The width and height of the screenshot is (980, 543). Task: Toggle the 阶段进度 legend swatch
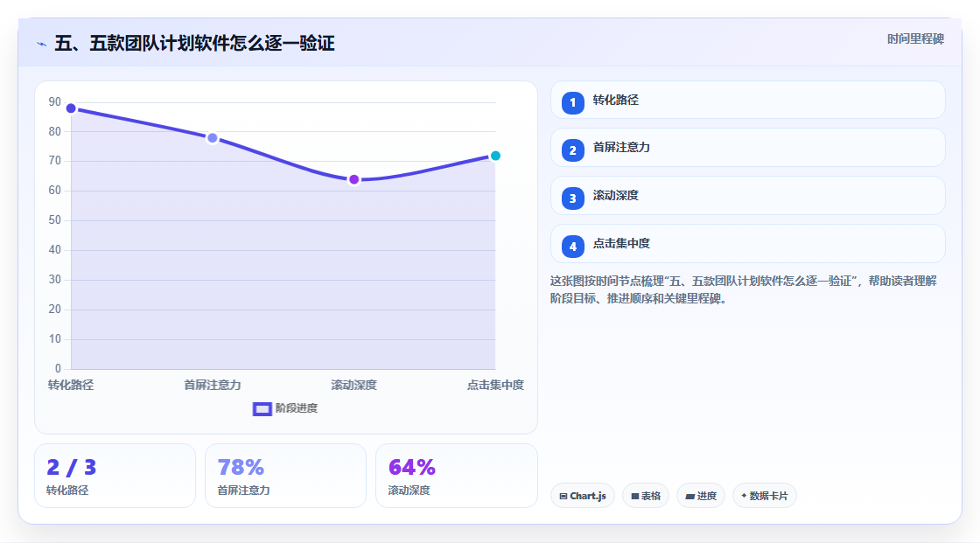[262, 408]
